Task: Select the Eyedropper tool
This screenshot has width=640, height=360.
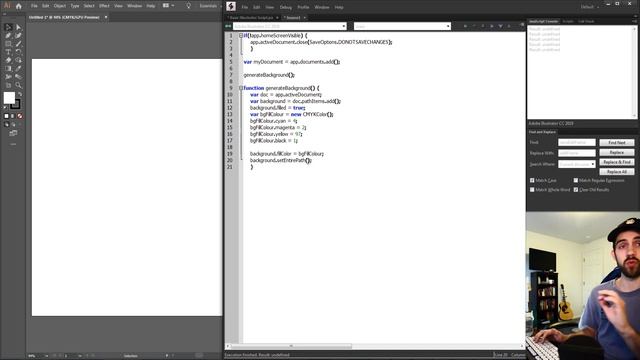Action: point(18,69)
